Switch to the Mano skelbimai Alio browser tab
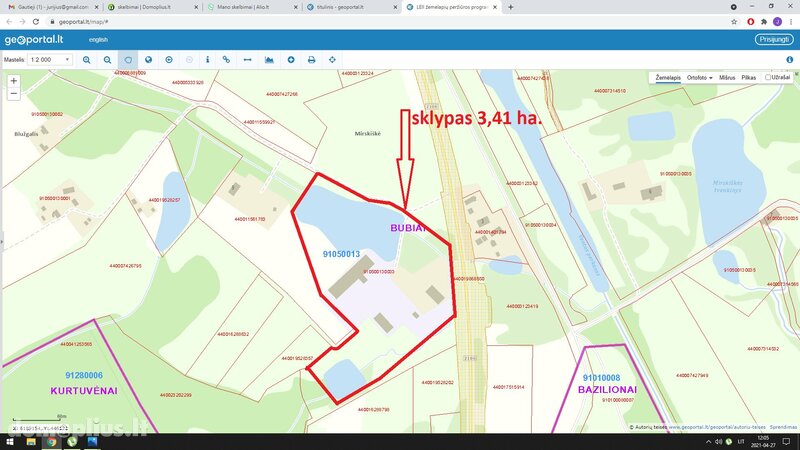The width and height of the screenshot is (800, 450). (x=252, y=7)
